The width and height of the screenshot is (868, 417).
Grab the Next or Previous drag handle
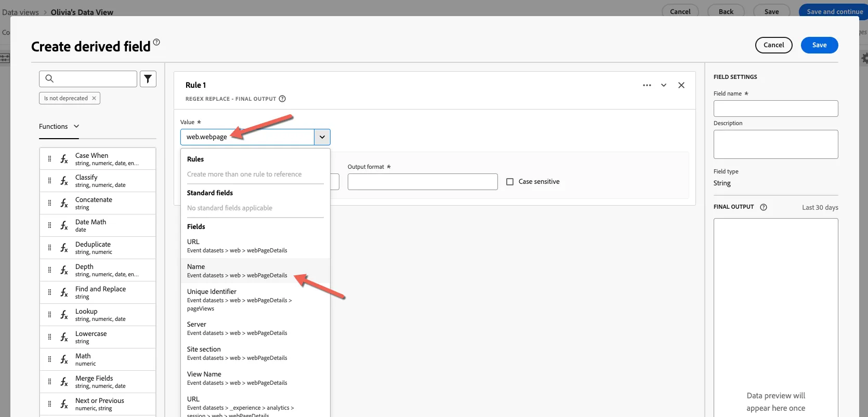click(49, 404)
